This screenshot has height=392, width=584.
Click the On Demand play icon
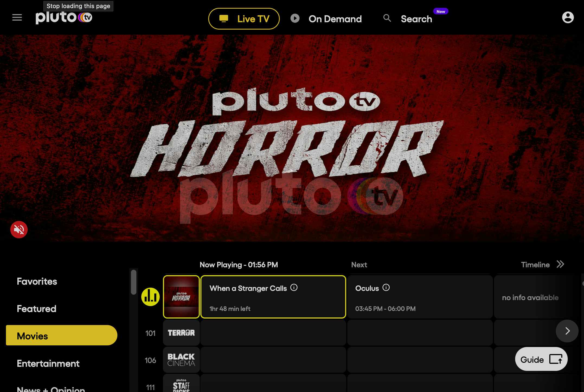pos(295,18)
